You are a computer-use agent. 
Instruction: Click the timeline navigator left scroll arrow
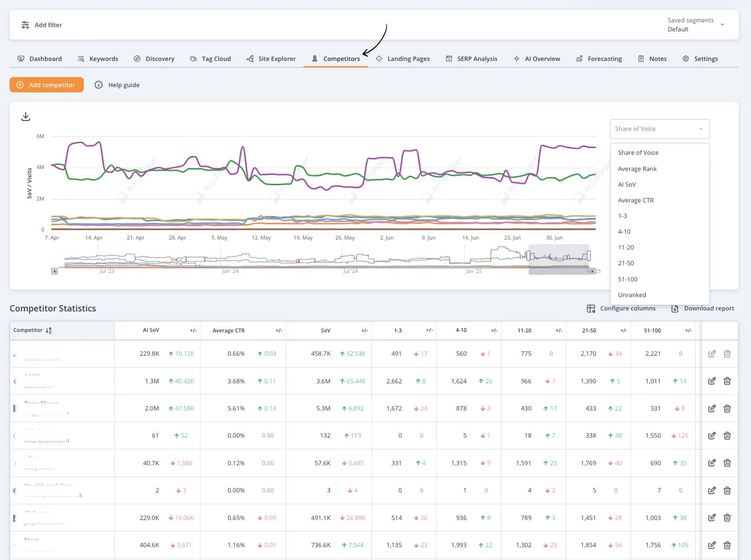55,271
